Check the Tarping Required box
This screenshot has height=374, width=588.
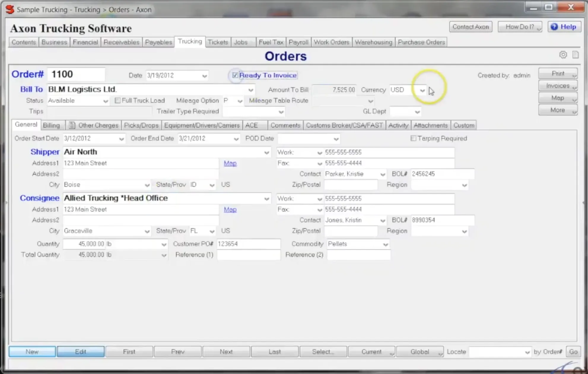pyautogui.click(x=413, y=138)
